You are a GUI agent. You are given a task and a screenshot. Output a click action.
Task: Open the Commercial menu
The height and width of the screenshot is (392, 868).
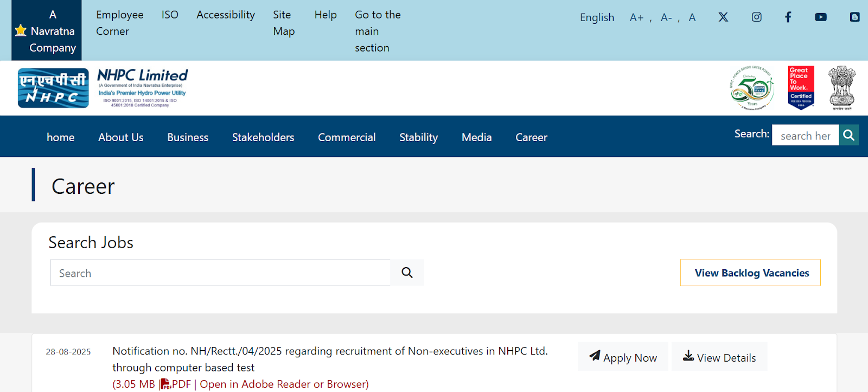click(347, 137)
